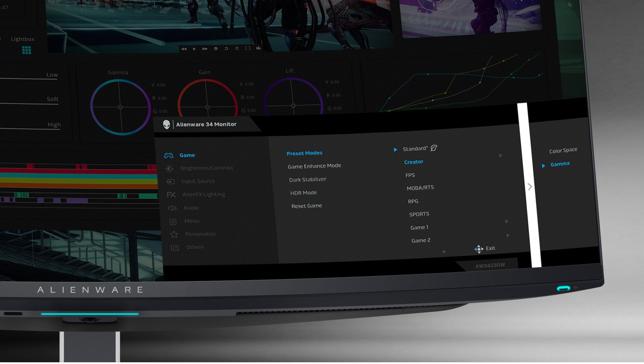This screenshot has width=644, height=364.
Task: Select the Input Source icon
Action: click(172, 181)
